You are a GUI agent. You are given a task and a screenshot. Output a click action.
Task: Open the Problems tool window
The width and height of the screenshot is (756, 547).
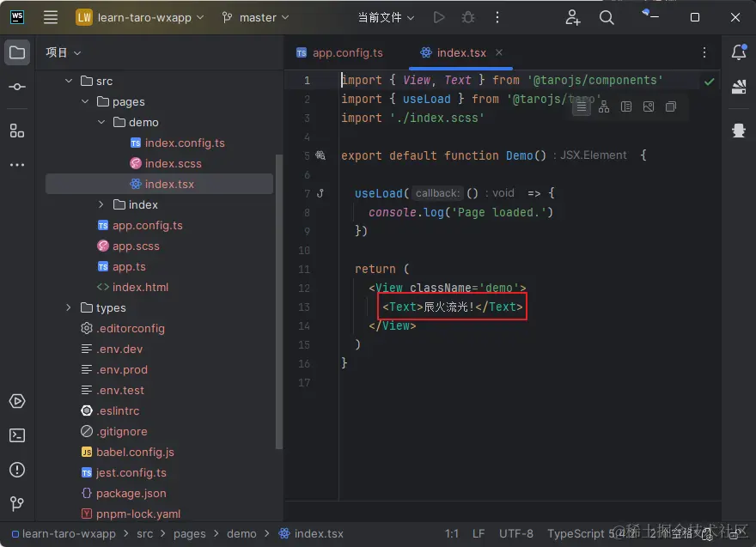pos(17,470)
